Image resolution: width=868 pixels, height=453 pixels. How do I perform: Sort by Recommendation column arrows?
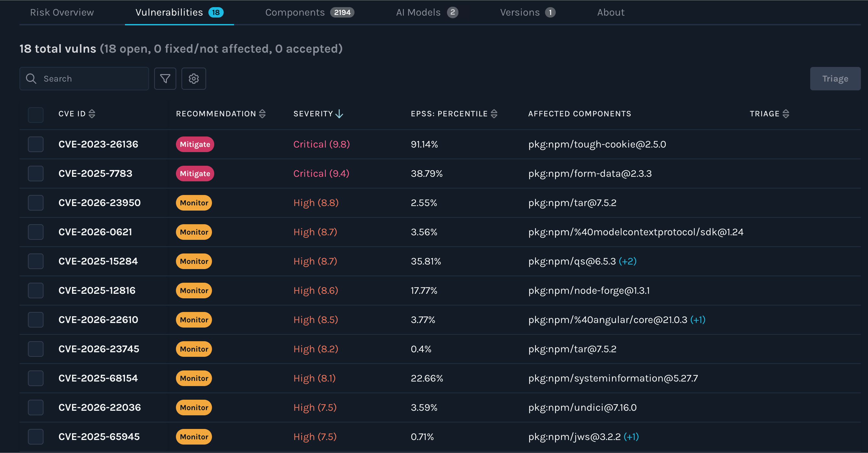[x=262, y=114]
